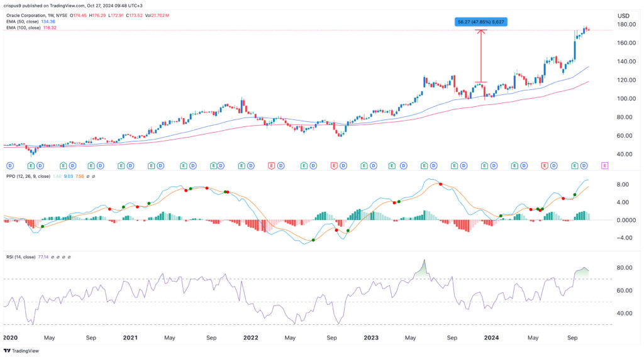644x357 pixels.
Task: Click the 160.00 price axis label
Action: point(626,43)
